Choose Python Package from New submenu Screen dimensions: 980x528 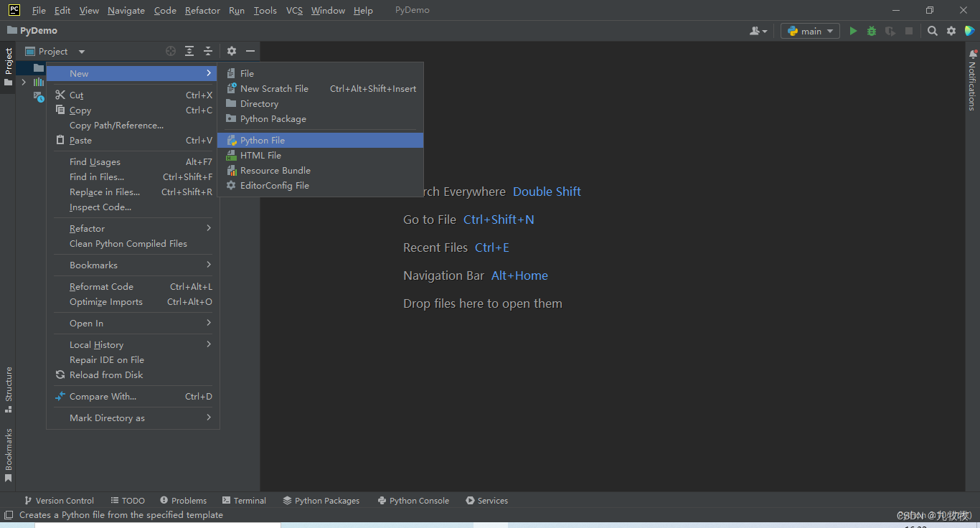pyautogui.click(x=321, y=118)
